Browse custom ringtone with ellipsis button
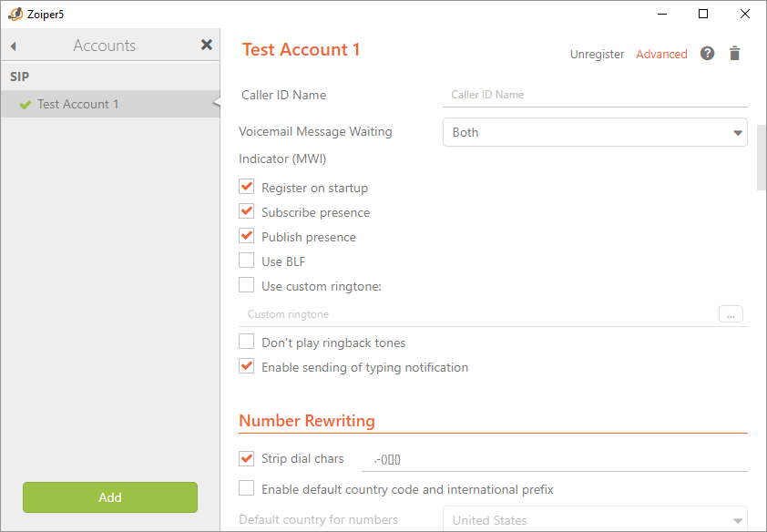This screenshot has height=532, width=767. coord(731,314)
